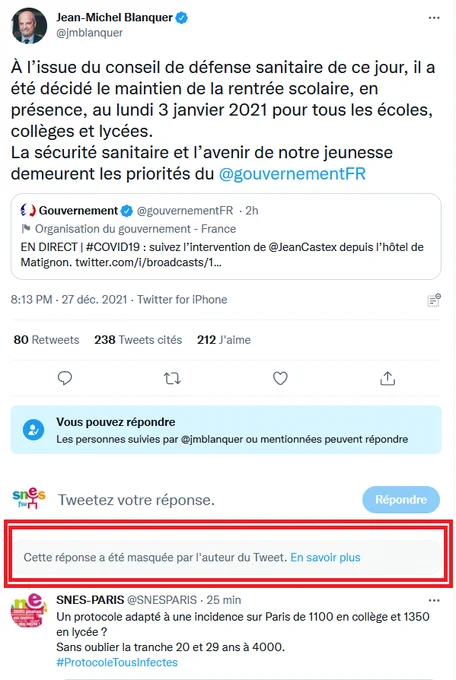Image resolution: width=456 pixels, height=680 pixels.
Task: Open the tweet's three-dot more menu
Action: click(x=434, y=18)
